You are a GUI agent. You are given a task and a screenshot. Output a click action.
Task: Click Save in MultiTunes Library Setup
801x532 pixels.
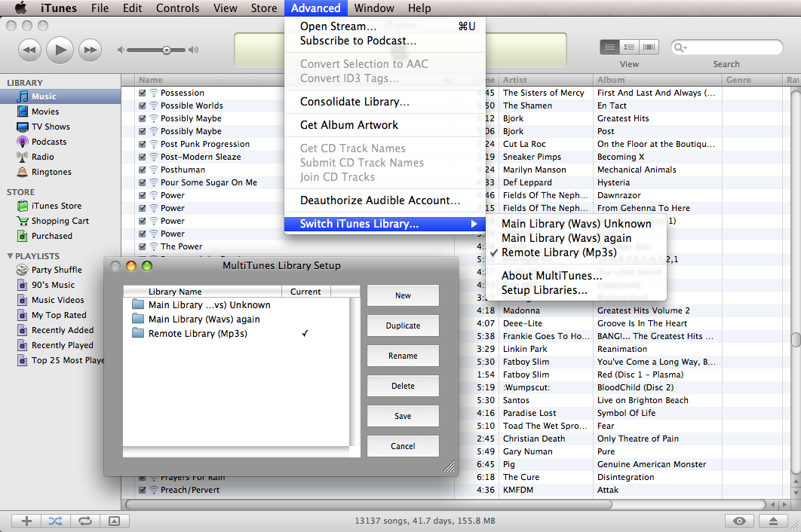tap(403, 416)
